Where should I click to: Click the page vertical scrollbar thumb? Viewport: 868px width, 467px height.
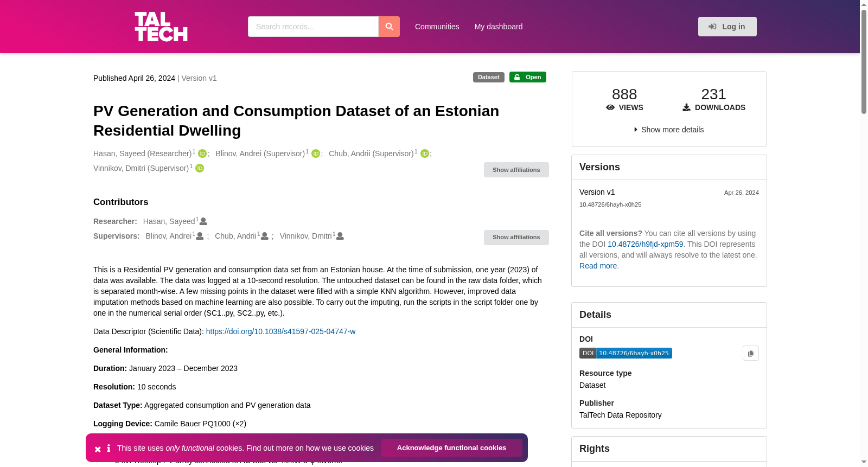point(864,61)
